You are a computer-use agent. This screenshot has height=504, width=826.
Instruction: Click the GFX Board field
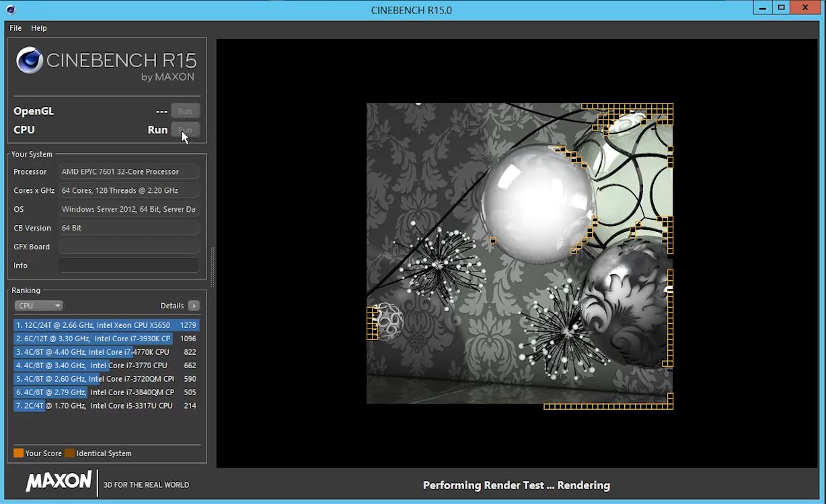pyautogui.click(x=128, y=247)
